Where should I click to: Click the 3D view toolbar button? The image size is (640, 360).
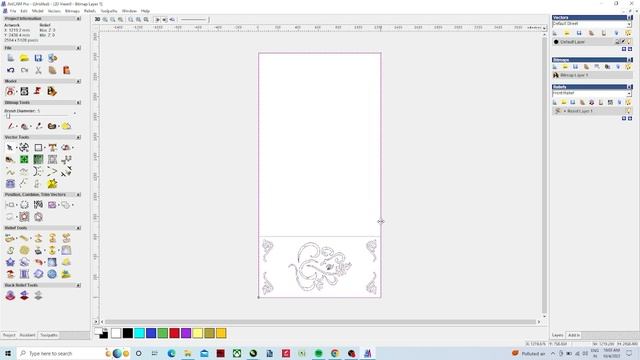coord(97,20)
